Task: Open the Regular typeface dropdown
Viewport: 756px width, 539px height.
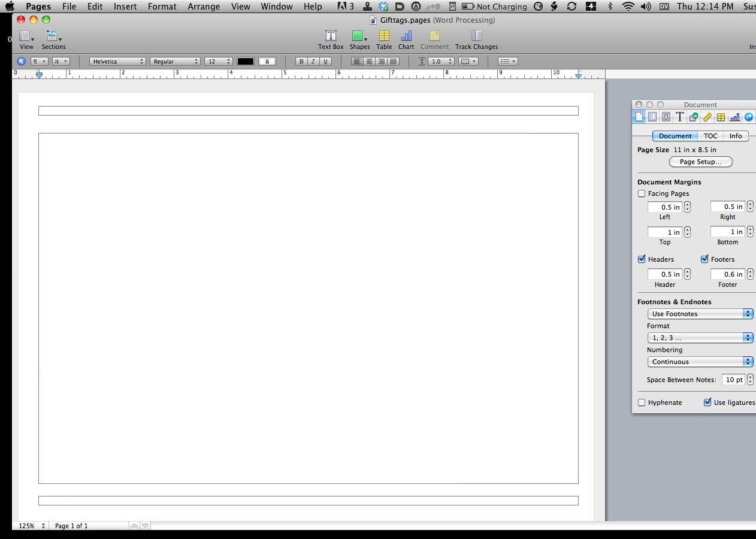Action: click(175, 61)
